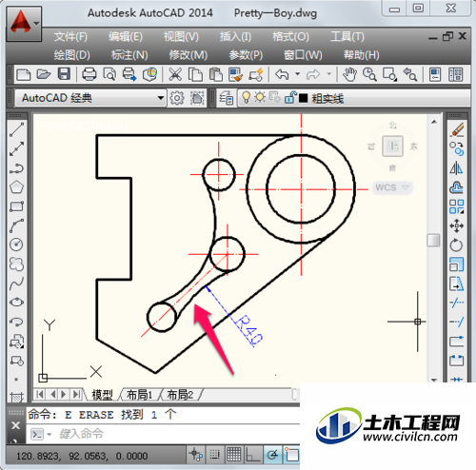Toggle Grid Display in status bar

[234, 455]
